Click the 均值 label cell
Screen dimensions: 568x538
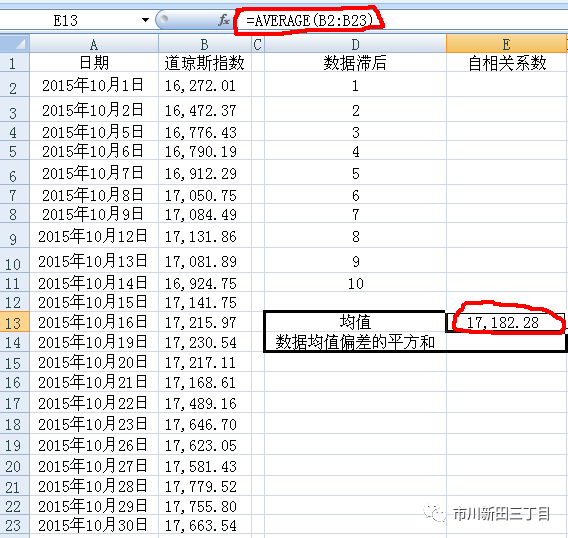(355, 322)
